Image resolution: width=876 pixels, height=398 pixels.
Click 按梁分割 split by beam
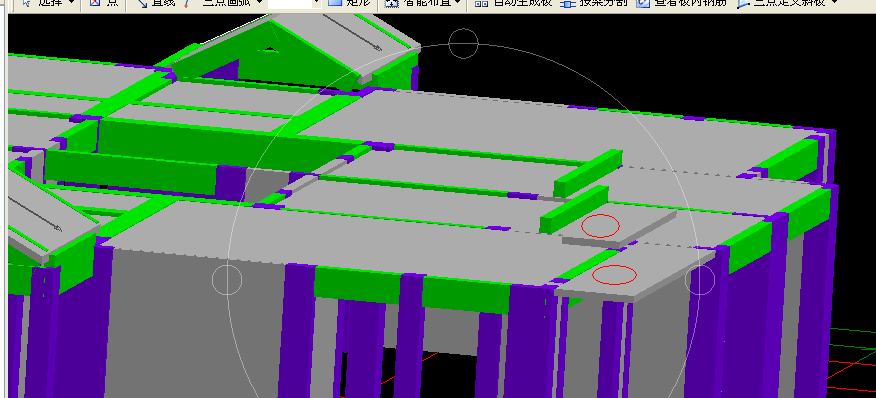(x=593, y=3)
